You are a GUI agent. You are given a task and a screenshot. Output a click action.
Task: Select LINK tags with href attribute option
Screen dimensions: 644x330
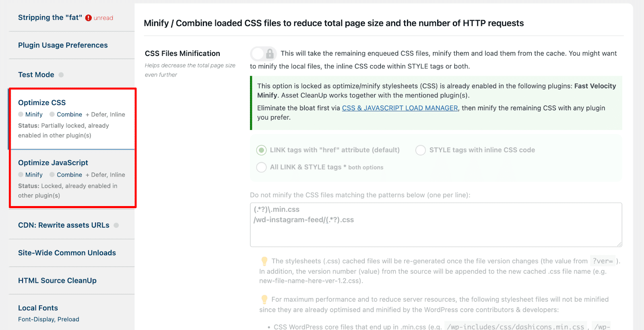pyautogui.click(x=262, y=150)
